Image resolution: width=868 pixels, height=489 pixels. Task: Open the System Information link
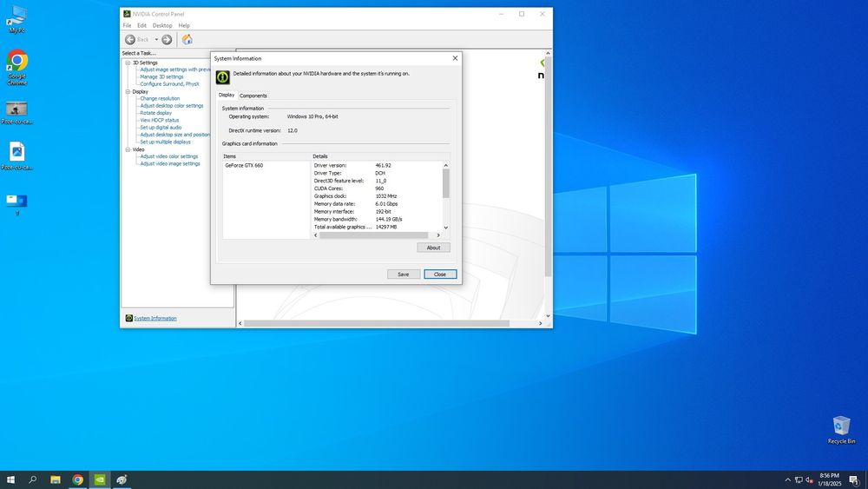point(155,319)
